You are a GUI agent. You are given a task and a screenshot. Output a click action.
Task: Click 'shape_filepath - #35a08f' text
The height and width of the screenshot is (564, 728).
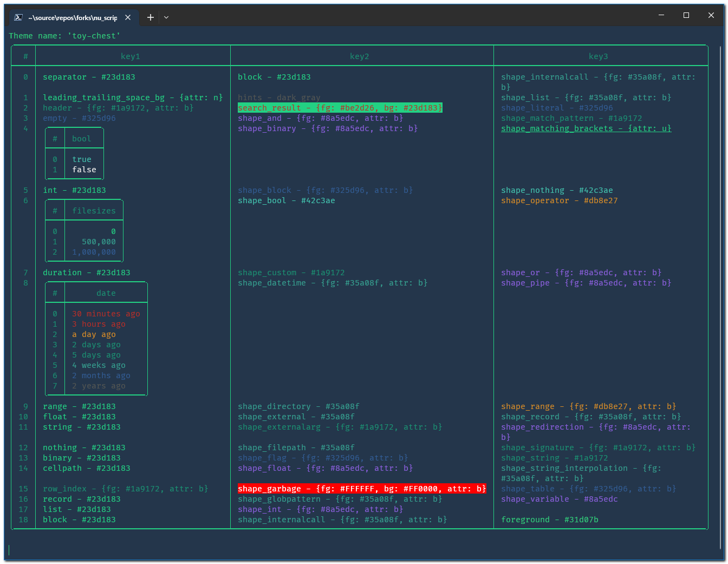(x=296, y=448)
